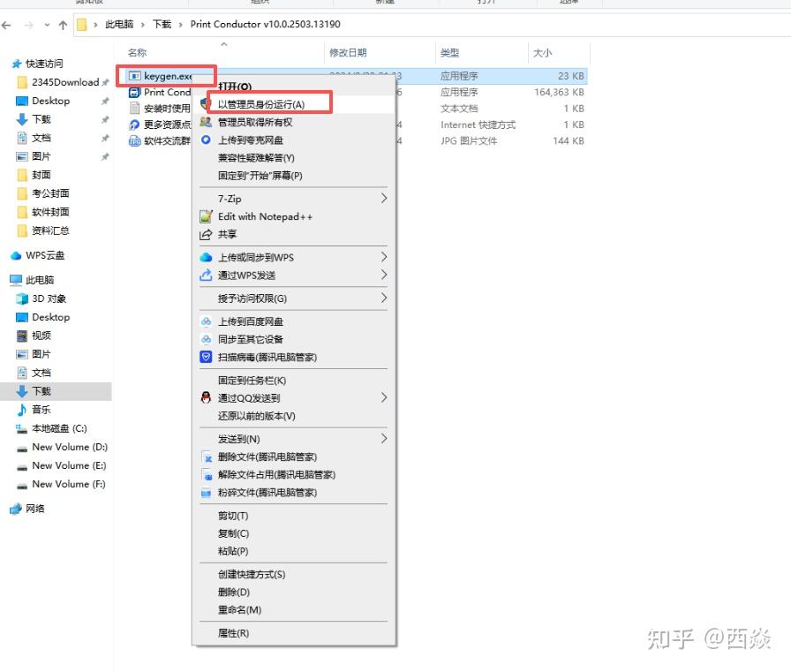
Task: Click 此电脑 in the address bar
Action: [x=119, y=24]
